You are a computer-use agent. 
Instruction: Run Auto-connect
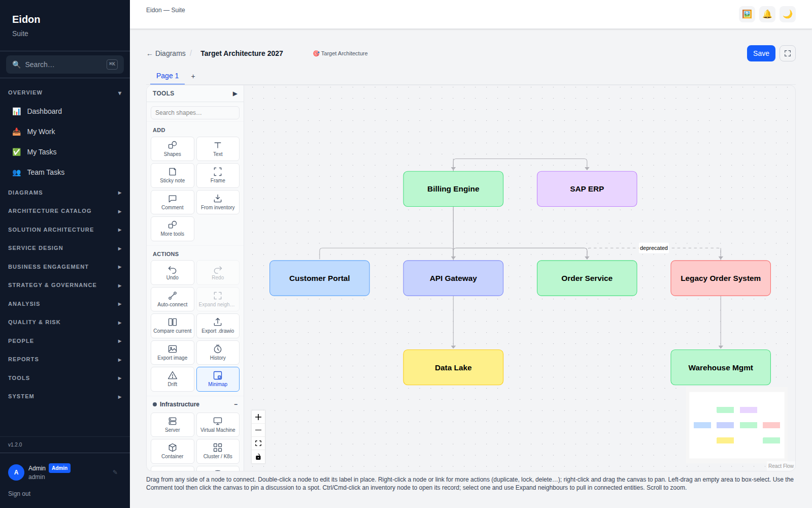(173, 299)
